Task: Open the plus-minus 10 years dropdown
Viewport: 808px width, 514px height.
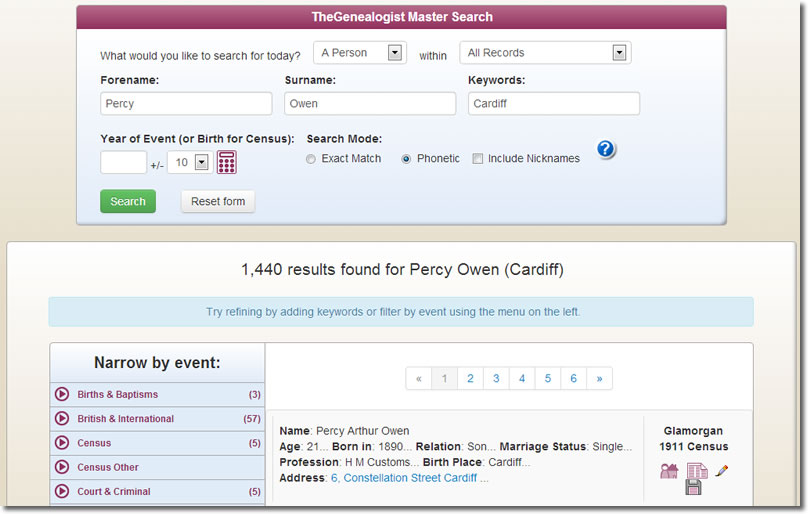Action: [190, 162]
